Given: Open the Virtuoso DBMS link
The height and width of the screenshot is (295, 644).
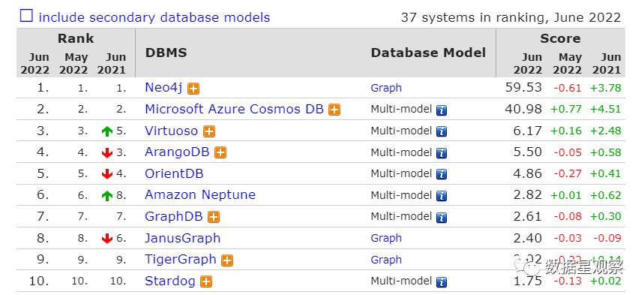Looking at the screenshot, I should coord(171,131).
